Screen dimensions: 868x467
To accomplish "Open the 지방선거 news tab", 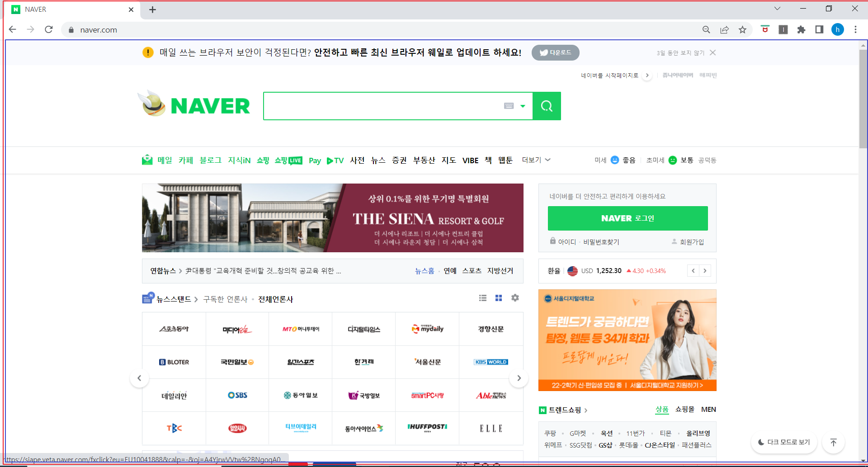I will click(500, 271).
